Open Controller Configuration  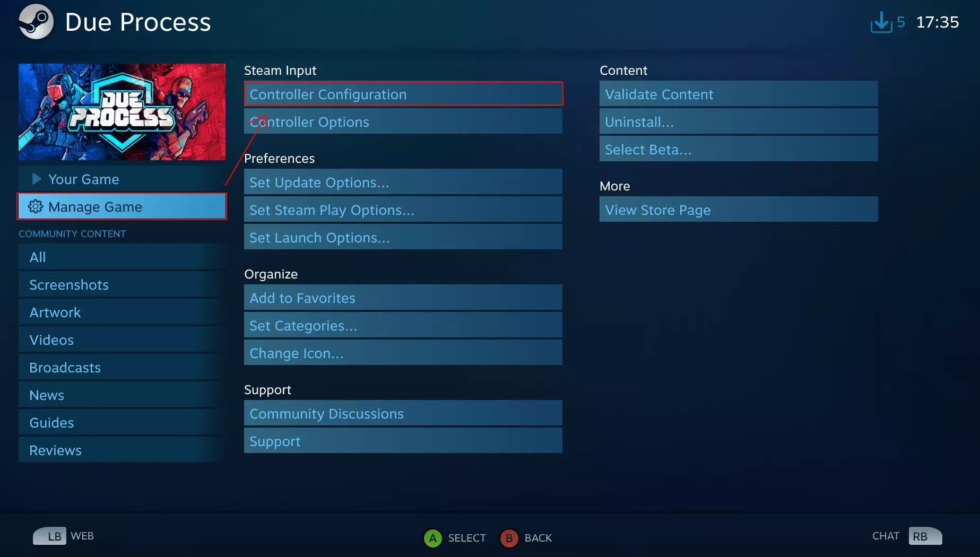[x=403, y=94]
